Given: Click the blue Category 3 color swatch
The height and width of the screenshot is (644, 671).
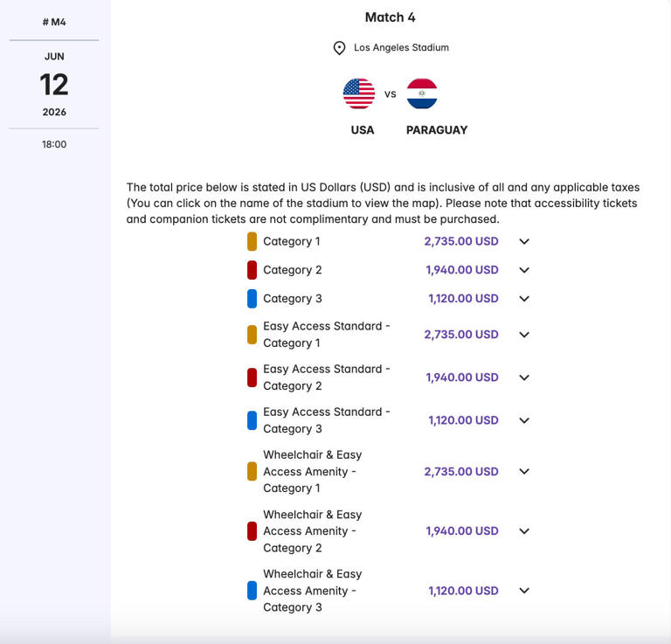Looking at the screenshot, I should pyautogui.click(x=252, y=299).
